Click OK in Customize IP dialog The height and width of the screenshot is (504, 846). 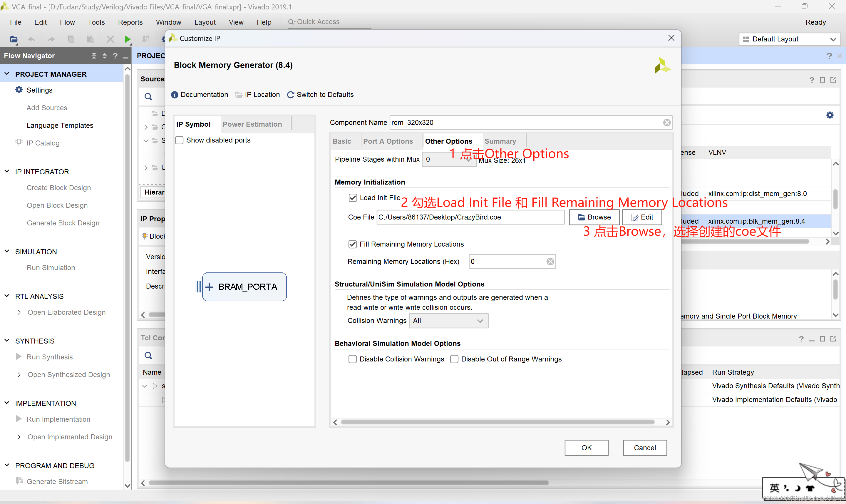click(586, 448)
